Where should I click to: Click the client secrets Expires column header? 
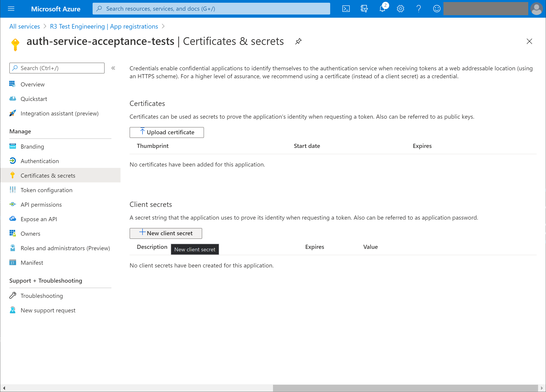click(314, 247)
